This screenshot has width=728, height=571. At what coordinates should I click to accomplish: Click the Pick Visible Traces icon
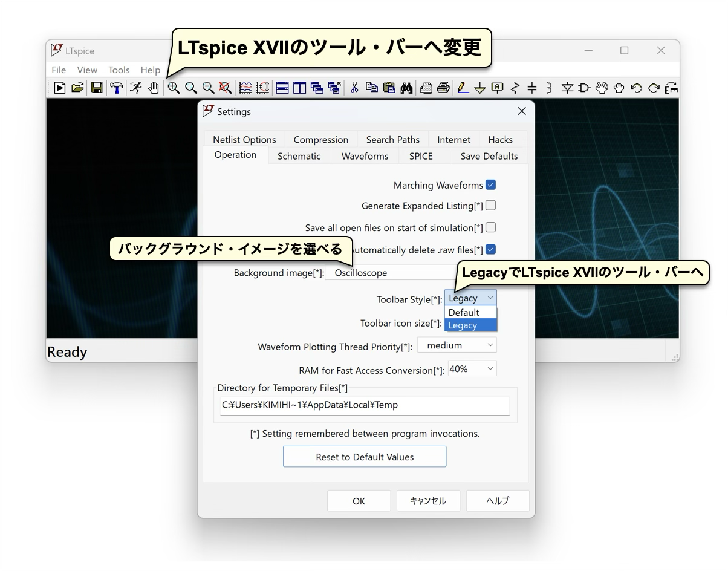pos(245,88)
